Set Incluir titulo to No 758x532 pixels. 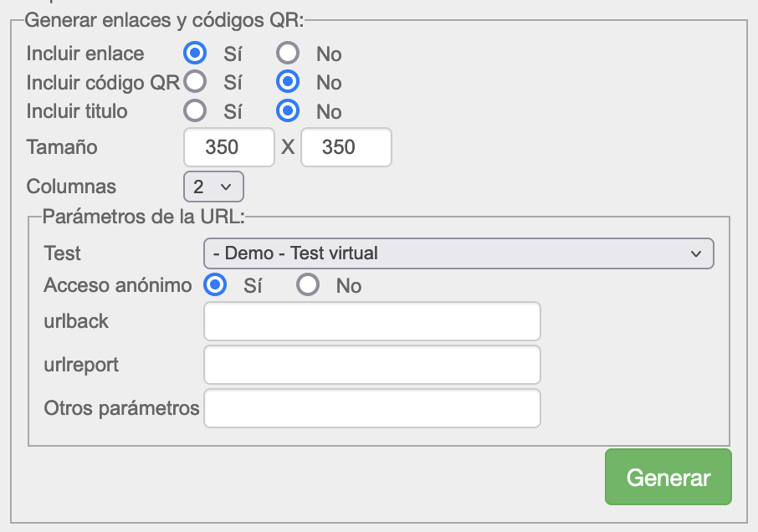[289, 110]
